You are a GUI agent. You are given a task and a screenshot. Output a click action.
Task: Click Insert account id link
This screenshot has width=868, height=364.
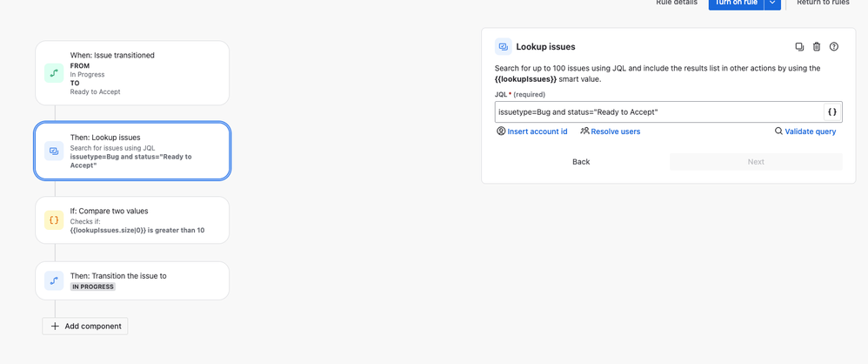(531, 131)
